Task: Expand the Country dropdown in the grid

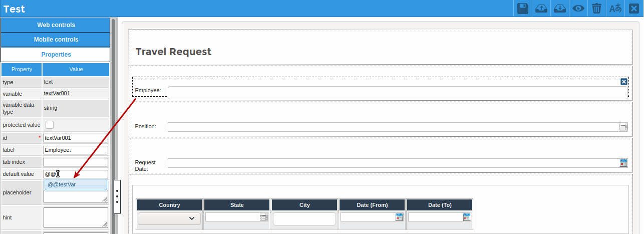Action: click(191, 218)
